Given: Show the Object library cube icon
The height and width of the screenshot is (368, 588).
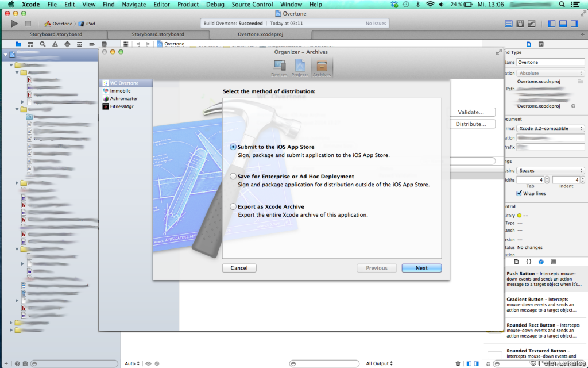Looking at the screenshot, I should (x=541, y=262).
